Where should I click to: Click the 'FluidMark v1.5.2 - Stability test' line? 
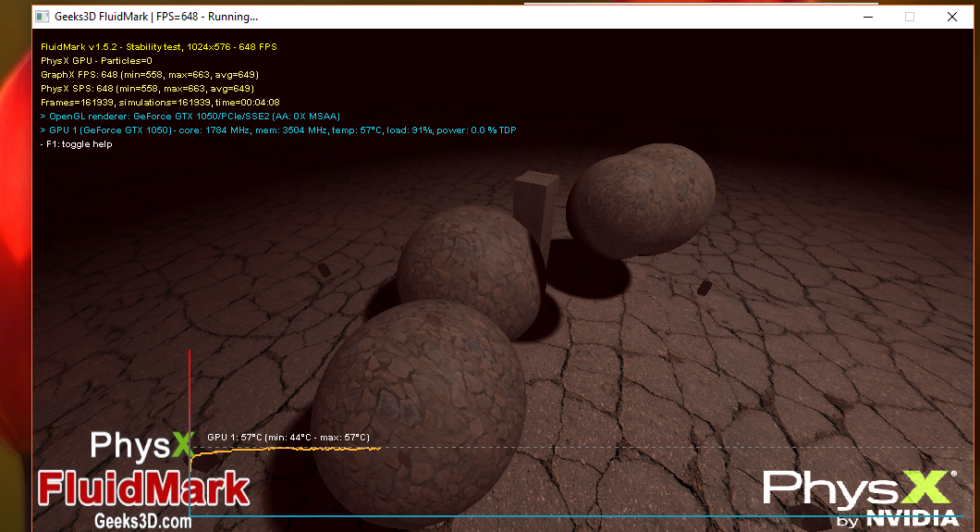coord(159,47)
